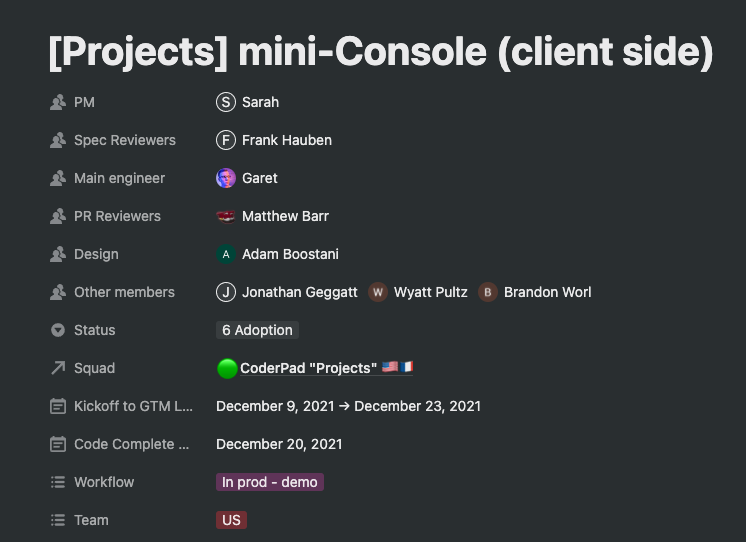Click the Squad relation arrow icon

(x=58, y=368)
